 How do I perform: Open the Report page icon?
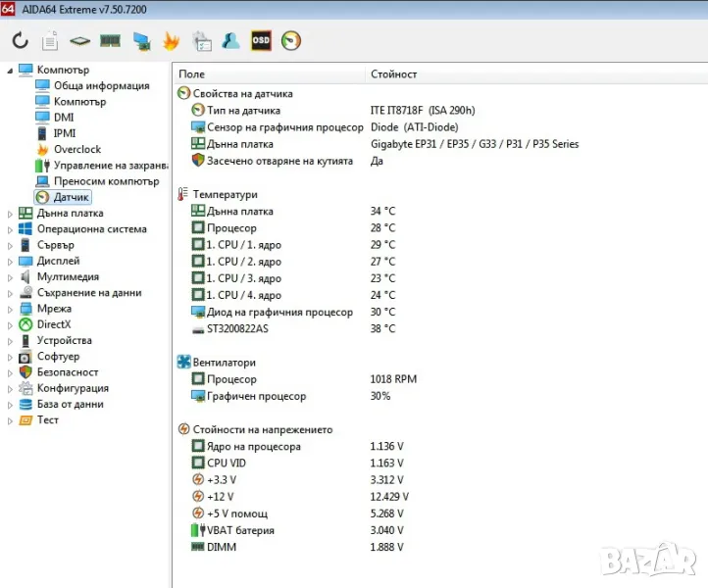tap(50, 41)
